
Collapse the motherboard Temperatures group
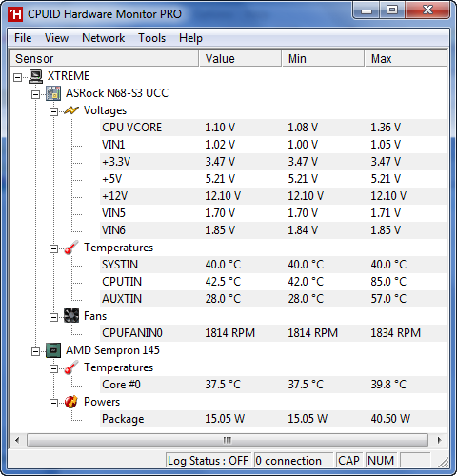coord(53,248)
